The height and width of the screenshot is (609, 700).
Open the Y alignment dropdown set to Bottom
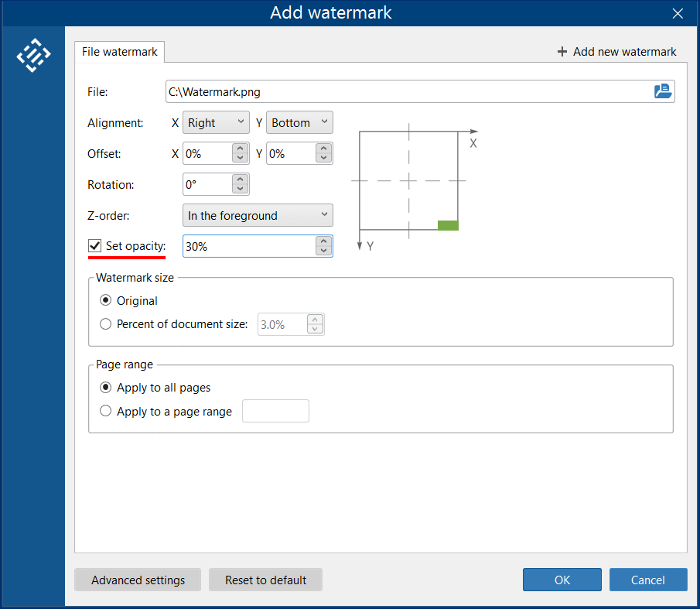[299, 122]
